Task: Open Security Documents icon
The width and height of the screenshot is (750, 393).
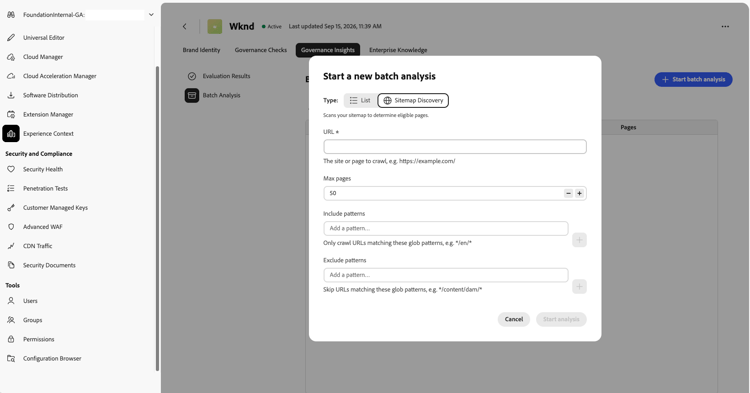Action: click(11, 265)
